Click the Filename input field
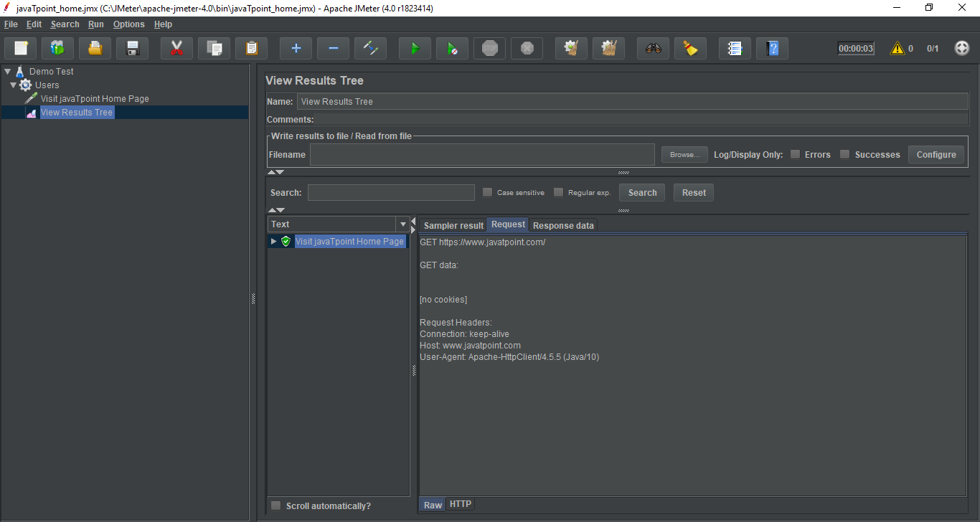This screenshot has height=522, width=980. coord(482,154)
